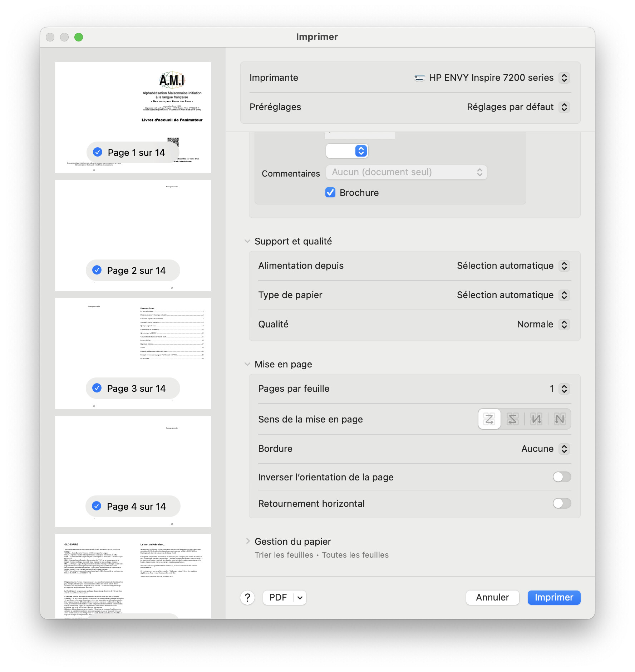Click the Page 3 sur 14 checkmark
This screenshot has width=635, height=672.
point(97,388)
